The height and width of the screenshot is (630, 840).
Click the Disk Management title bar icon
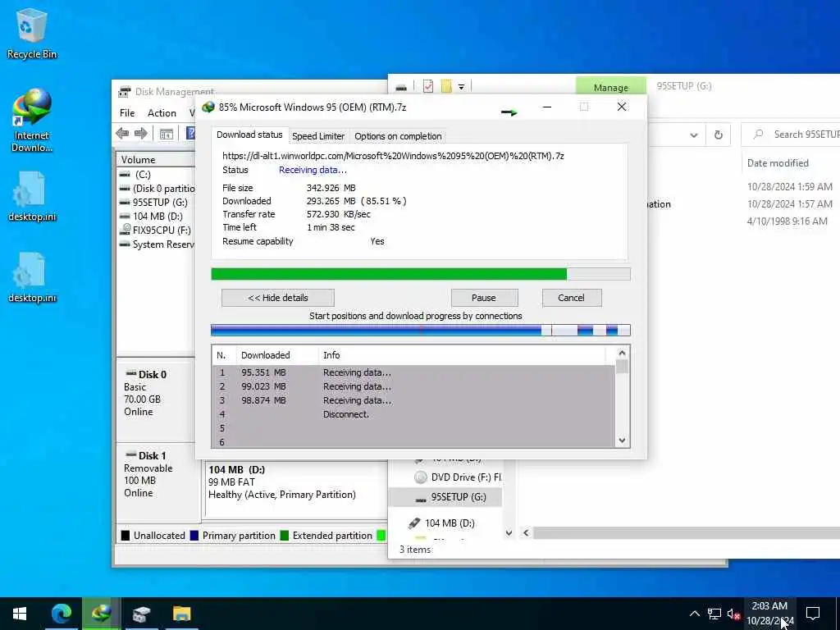(x=125, y=92)
